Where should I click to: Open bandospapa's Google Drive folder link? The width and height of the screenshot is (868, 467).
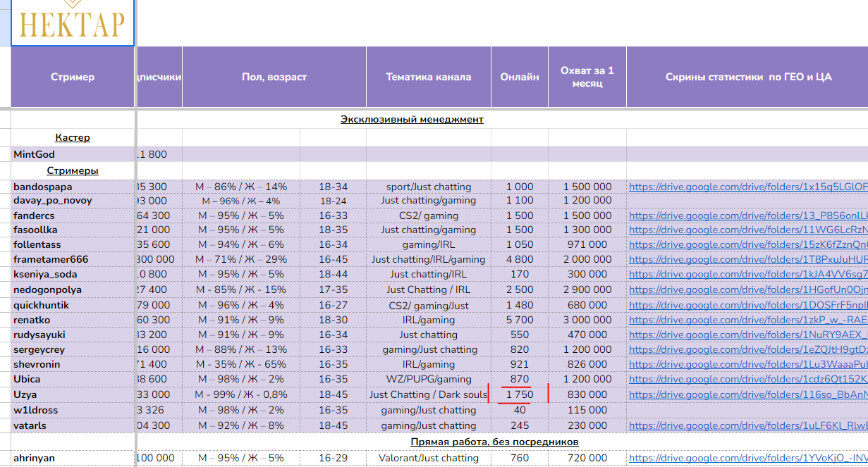pyautogui.click(x=748, y=187)
